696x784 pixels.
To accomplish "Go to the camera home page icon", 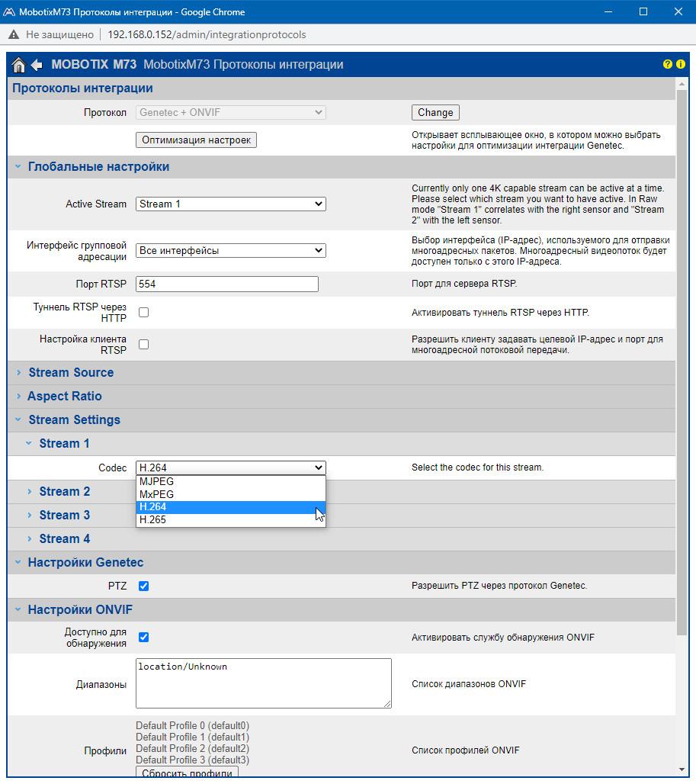I will coord(18,65).
